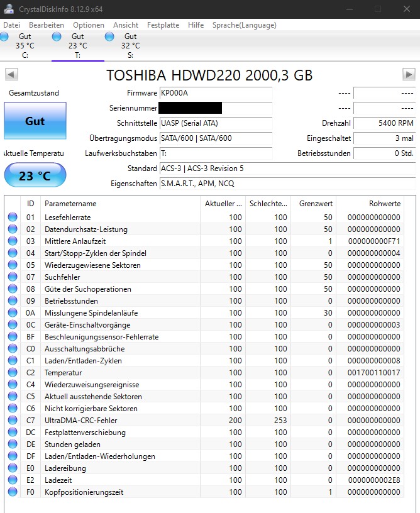
Task: Click status orb of Geräte-Einschaltvorgänge row
Action: (x=13, y=324)
